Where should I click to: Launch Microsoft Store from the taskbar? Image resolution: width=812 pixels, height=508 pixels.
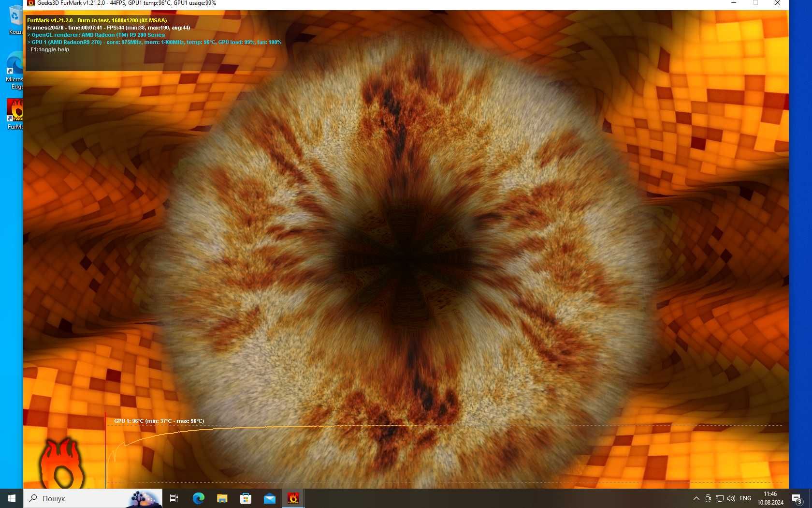pos(246,498)
